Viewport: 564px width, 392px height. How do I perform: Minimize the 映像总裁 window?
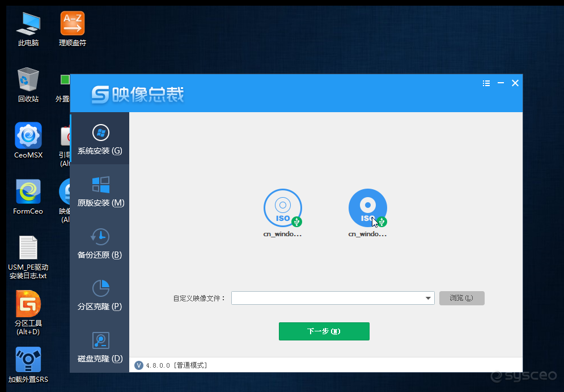pos(501,83)
